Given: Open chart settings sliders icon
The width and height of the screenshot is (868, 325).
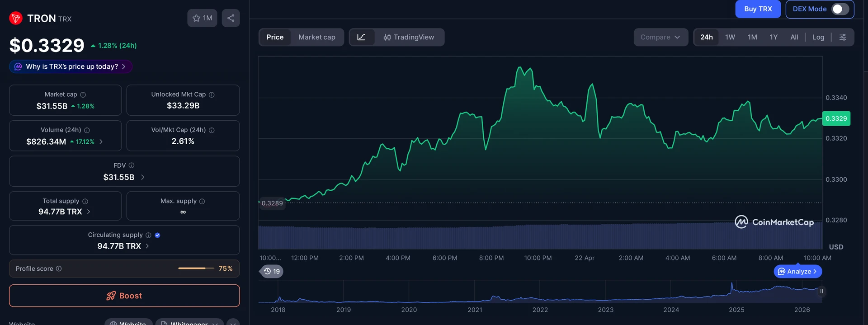Looking at the screenshot, I should point(843,37).
